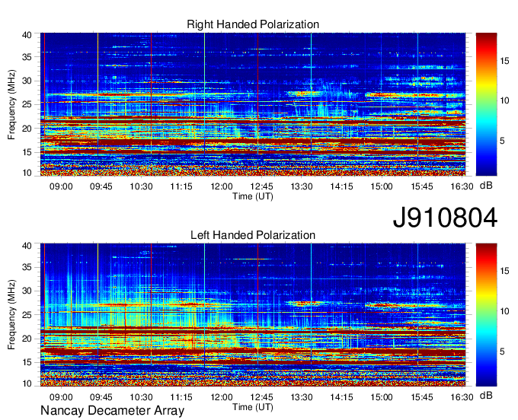Click the 30 frequency tick on the left-handed plot
The height and width of the screenshot is (420, 518).
coord(27,291)
